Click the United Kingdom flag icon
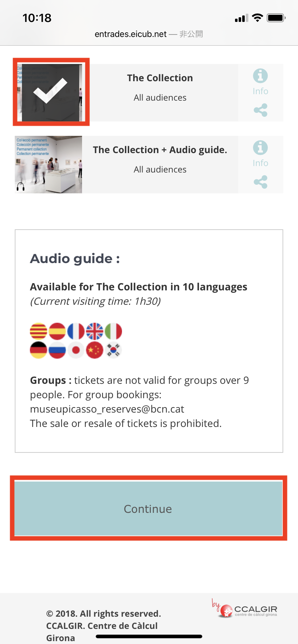The height and width of the screenshot is (644, 298). [x=95, y=331]
